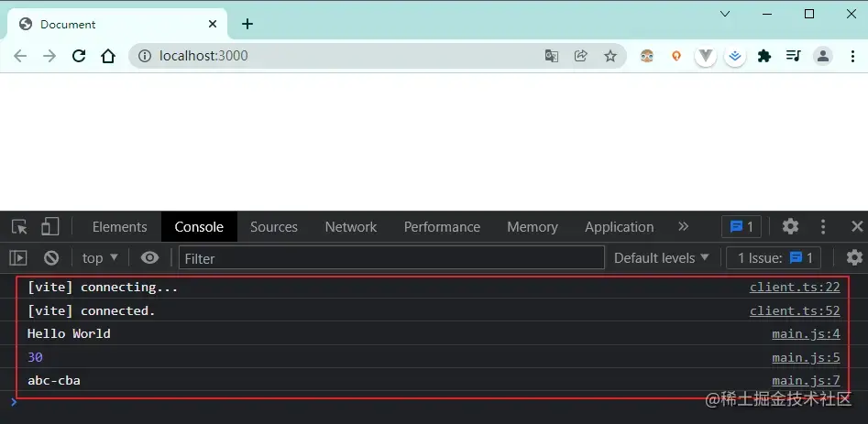Open the Network tab

tap(350, 226)
